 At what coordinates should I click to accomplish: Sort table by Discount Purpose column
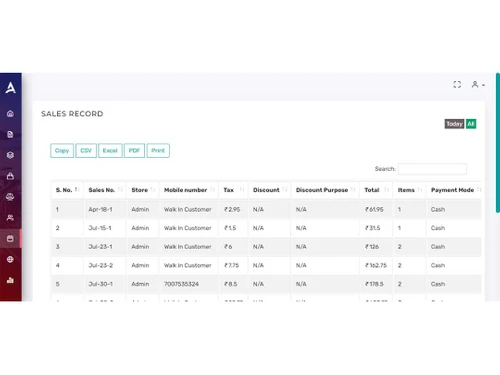pyautogui.click(x=325, y=190)
